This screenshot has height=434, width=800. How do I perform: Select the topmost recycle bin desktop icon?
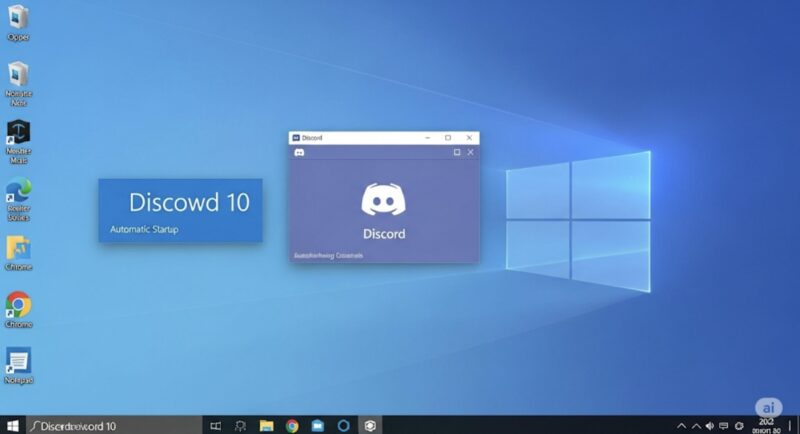[18, 17]
